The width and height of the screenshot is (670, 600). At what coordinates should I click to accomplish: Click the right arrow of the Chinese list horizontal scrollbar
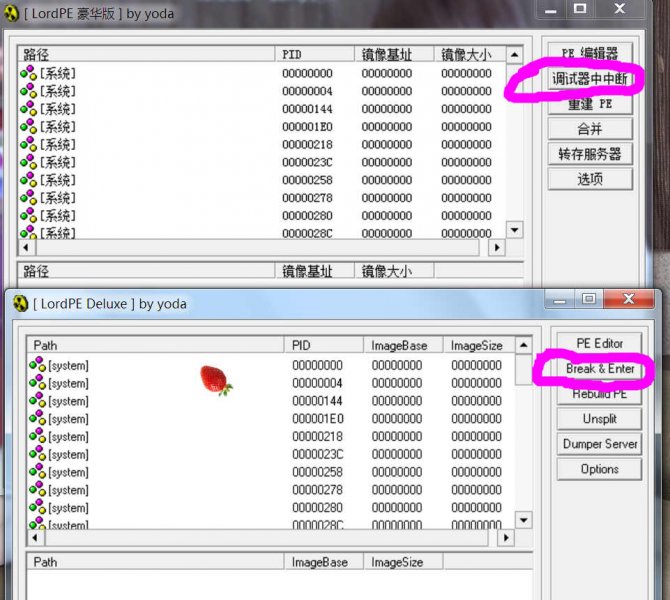tap(497, 247)
